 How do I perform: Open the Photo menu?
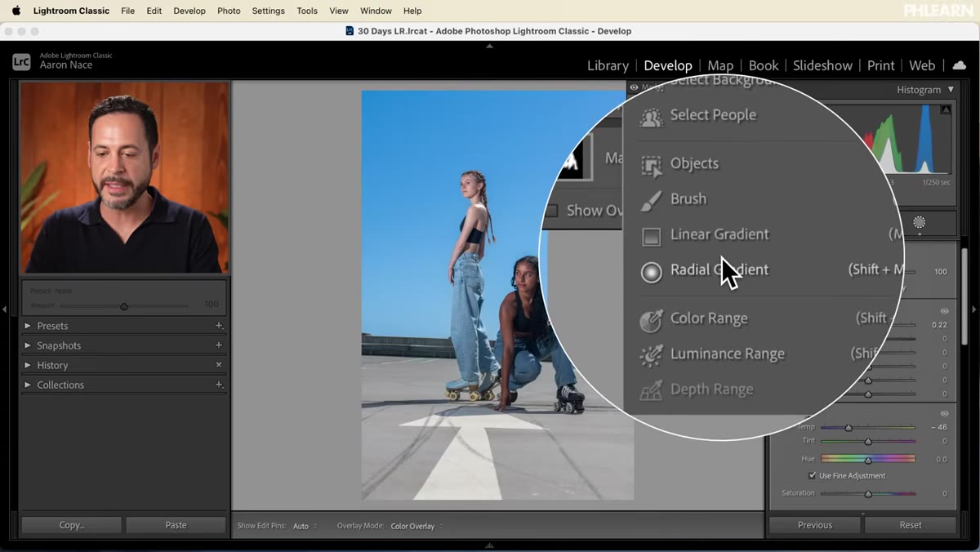coord(229,11)
